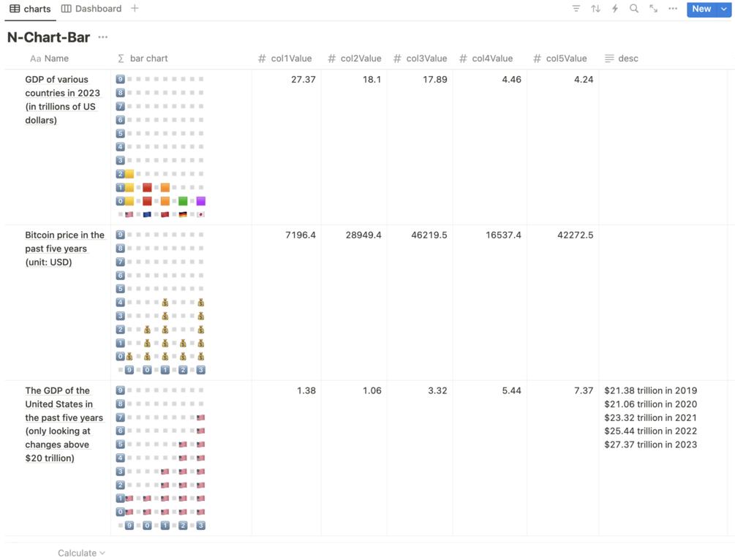Viewport: 735px width, 560px height.
Task: Open the col2Value column header menu
Action: [354, 58]
